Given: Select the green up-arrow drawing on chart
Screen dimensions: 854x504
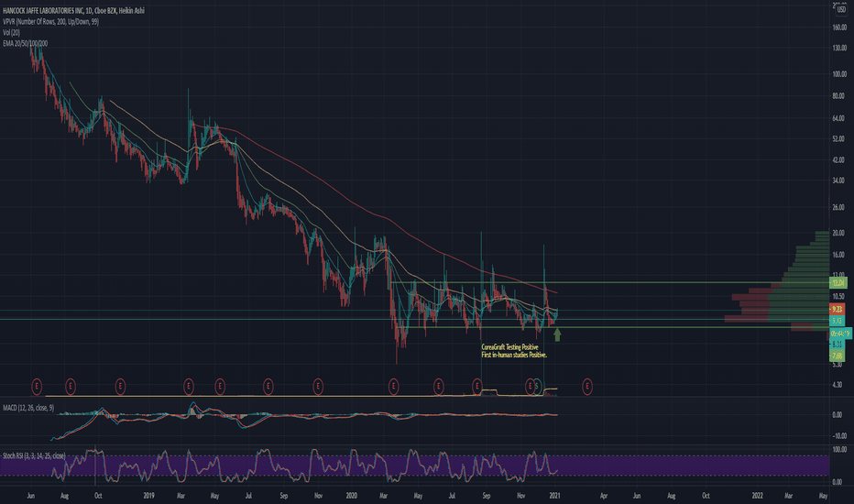Looking at the screenshot, I should click(557, 334).
